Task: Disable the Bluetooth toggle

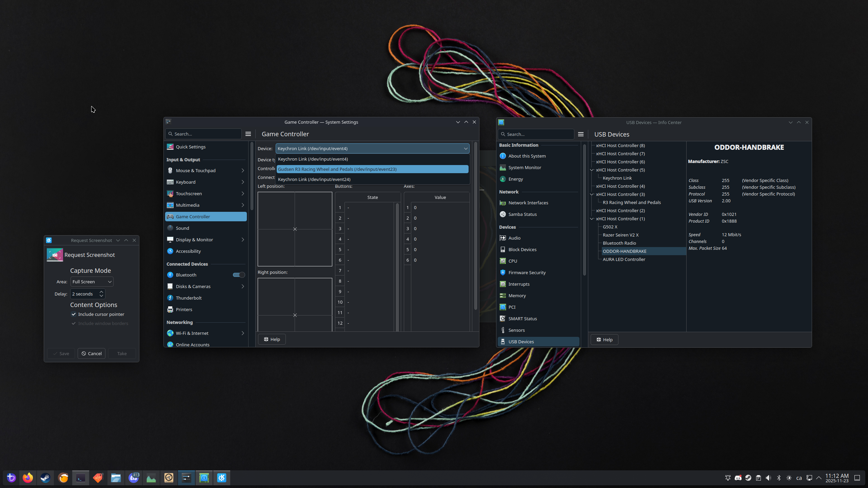Action: (239, 275)
